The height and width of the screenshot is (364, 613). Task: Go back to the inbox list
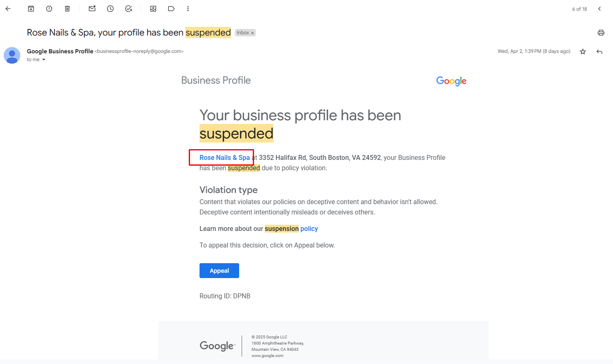[8, 9]
